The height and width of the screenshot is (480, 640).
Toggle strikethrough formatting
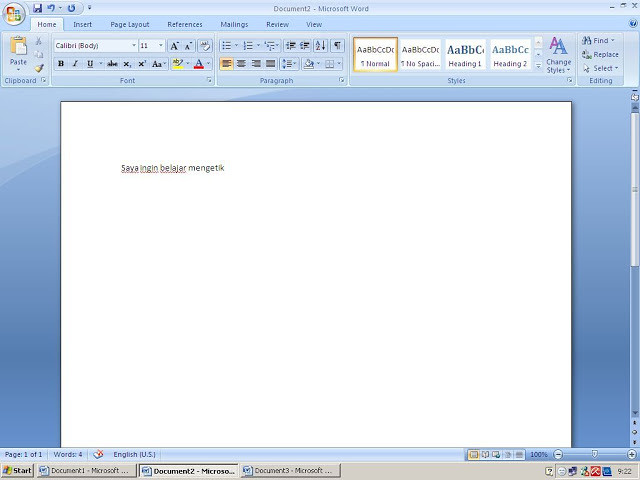point(112,64)
